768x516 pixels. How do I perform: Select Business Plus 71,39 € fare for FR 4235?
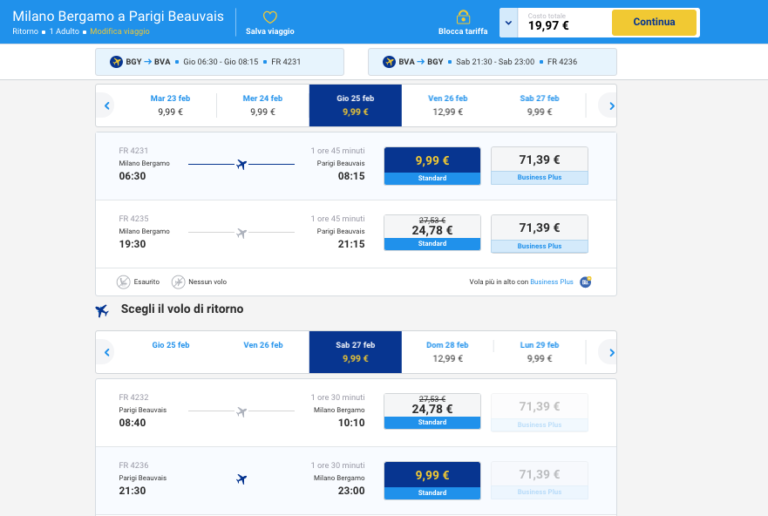point(539,233)
